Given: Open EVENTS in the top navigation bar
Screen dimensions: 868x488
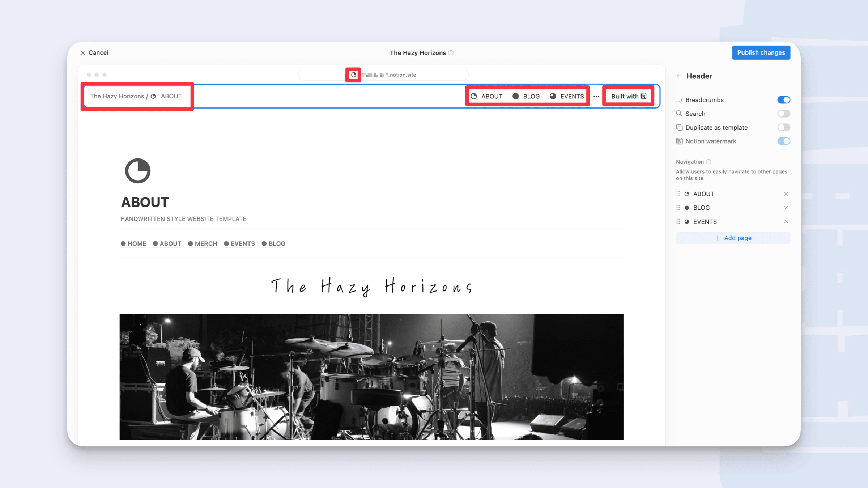Looking at the screenshot, I should point(567,96).
